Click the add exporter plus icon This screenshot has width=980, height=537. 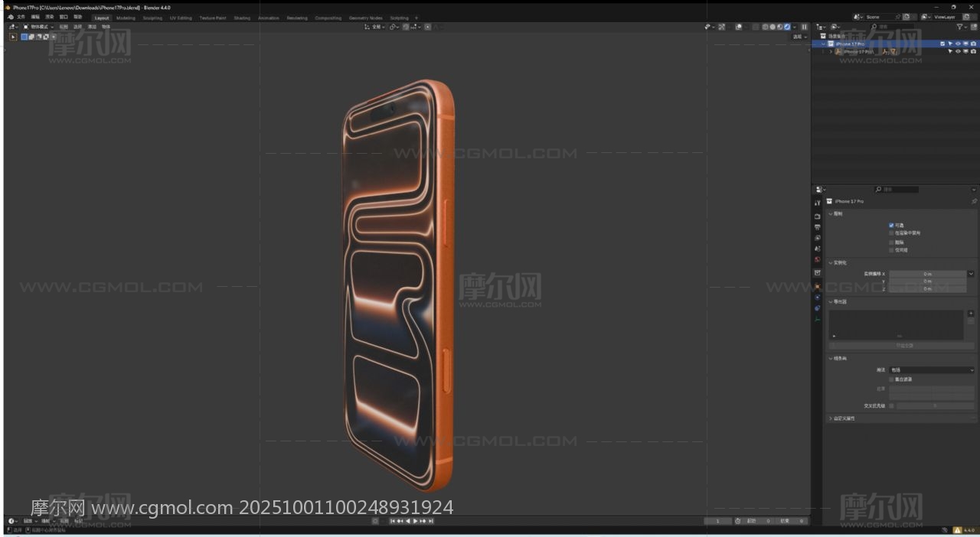pos(971,314)
